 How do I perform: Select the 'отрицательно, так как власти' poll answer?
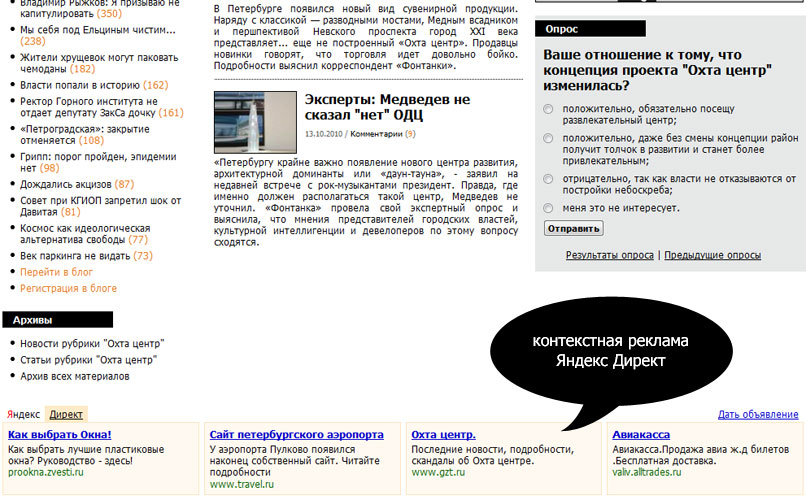548,179
